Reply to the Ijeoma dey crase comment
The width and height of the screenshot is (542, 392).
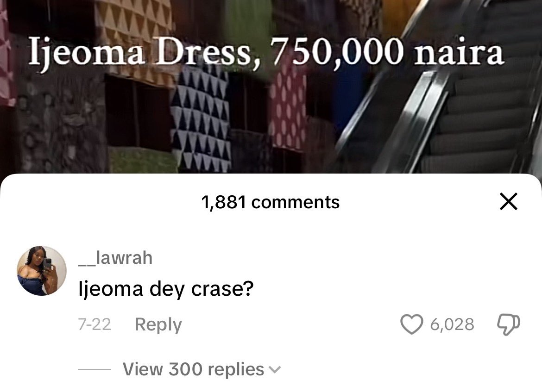[x=158, y=324]
